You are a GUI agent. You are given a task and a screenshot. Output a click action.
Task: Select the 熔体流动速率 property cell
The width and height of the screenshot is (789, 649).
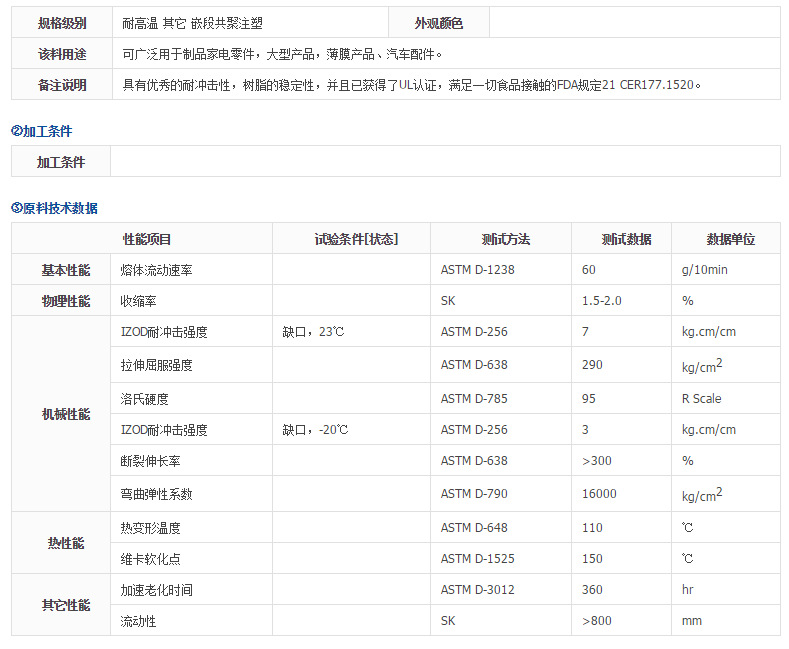coord(192,270)
